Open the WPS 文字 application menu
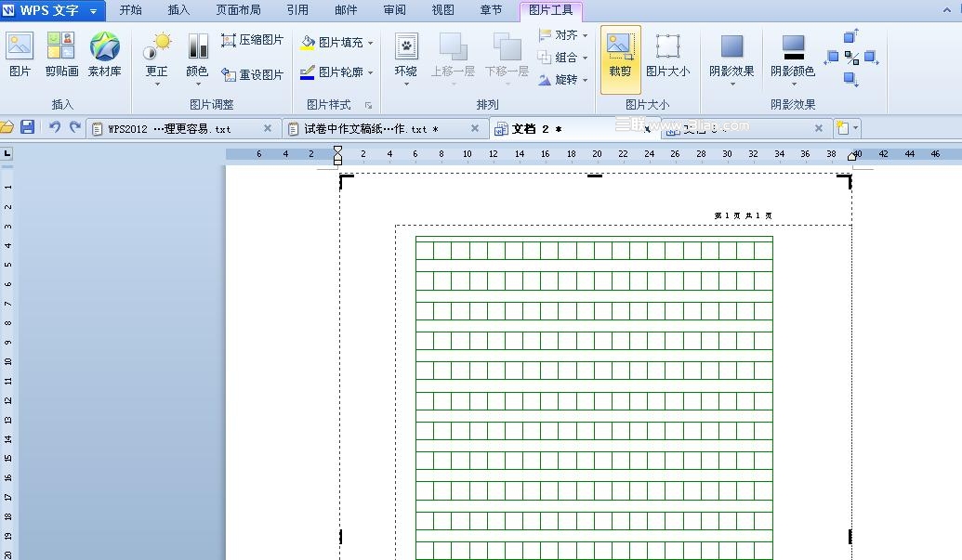 pyautogui.click(x=51, y=10)
